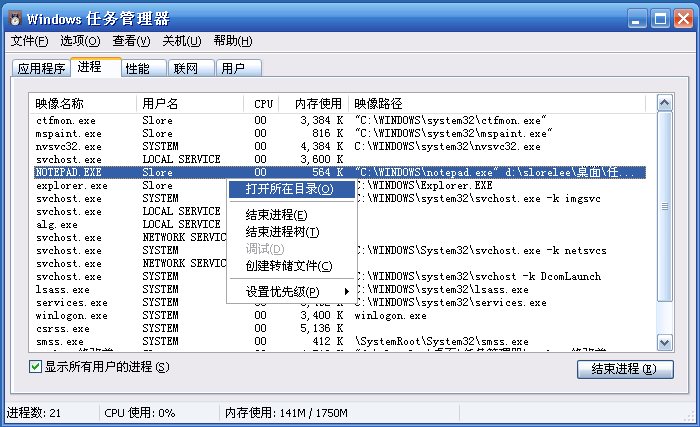
Task: Open the 关机(U) menu
Action: (x=182, y=41)
